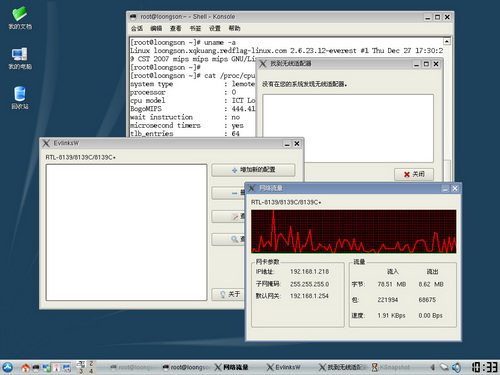The width and height of the screenshot is (500, 375).
Task: Click the 关闭 button in the wireless adapter dialog
Action: (x=414, y=174)
